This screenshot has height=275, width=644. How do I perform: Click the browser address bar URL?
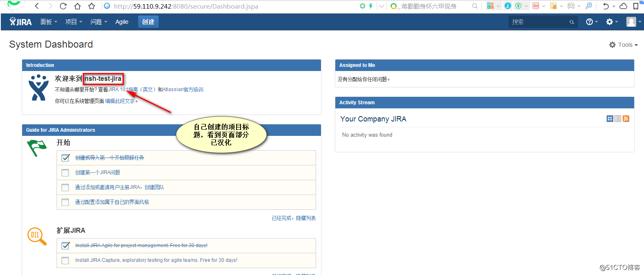tap(186, 6)
